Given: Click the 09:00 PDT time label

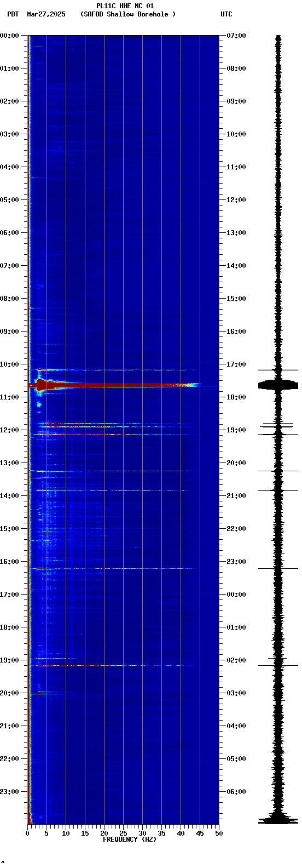Looking at the screenshot, I should [x=9, y=332].
